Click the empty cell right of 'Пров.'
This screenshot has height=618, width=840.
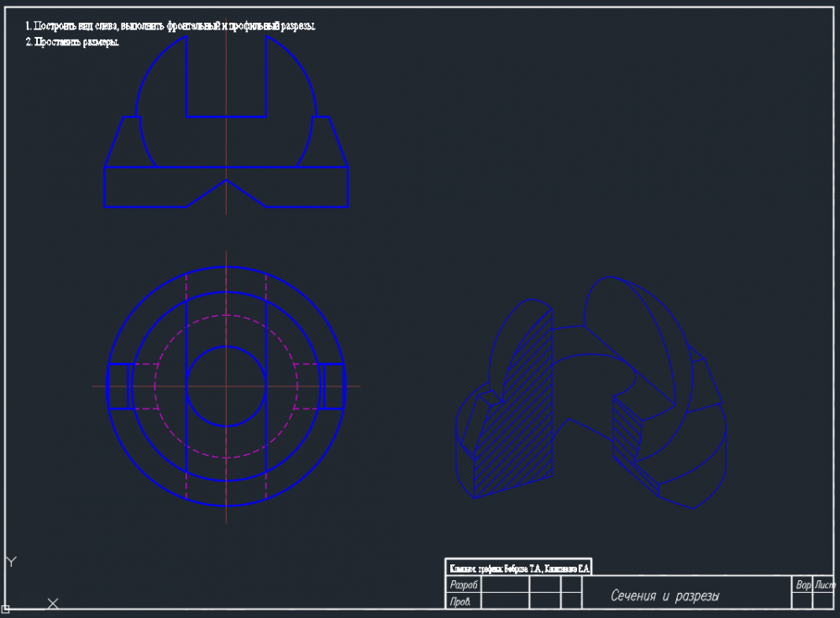click(x=505, y=601)
